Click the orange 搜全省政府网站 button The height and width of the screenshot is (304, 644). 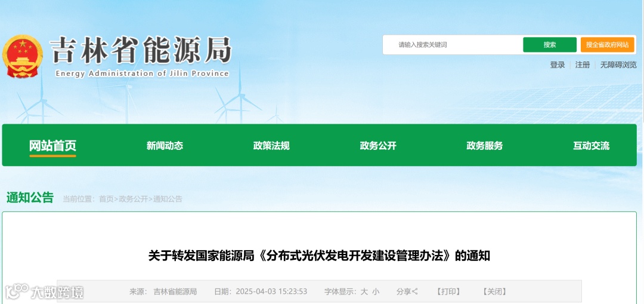(x=607, y=45)
